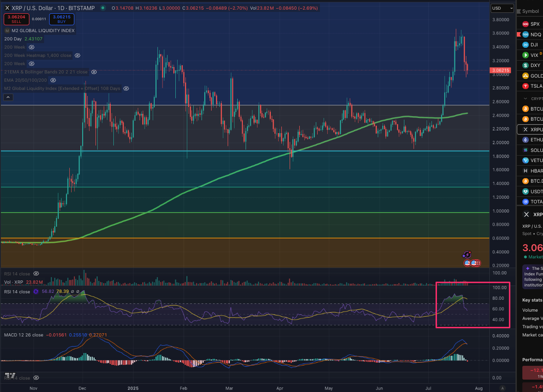Click the ETHU Ethereum icon in the watchlist

(526, 140)
